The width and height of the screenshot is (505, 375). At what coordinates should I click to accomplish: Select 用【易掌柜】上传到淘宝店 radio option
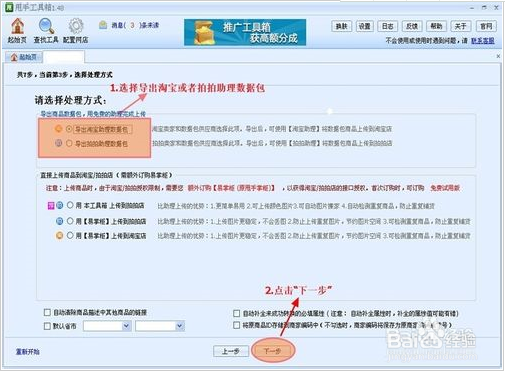click(70, 235)
